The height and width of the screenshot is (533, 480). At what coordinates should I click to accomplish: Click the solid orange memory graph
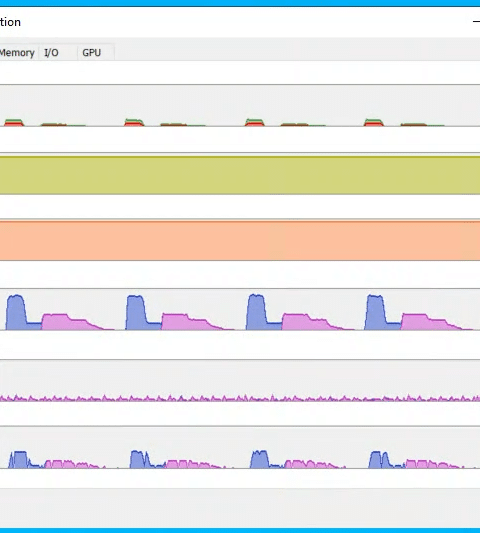tap(240, 241)
